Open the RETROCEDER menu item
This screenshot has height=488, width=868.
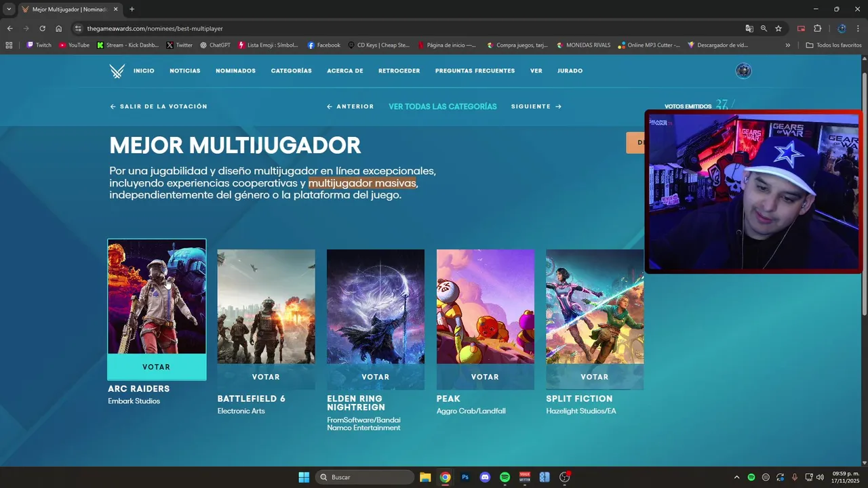(399, 71)
